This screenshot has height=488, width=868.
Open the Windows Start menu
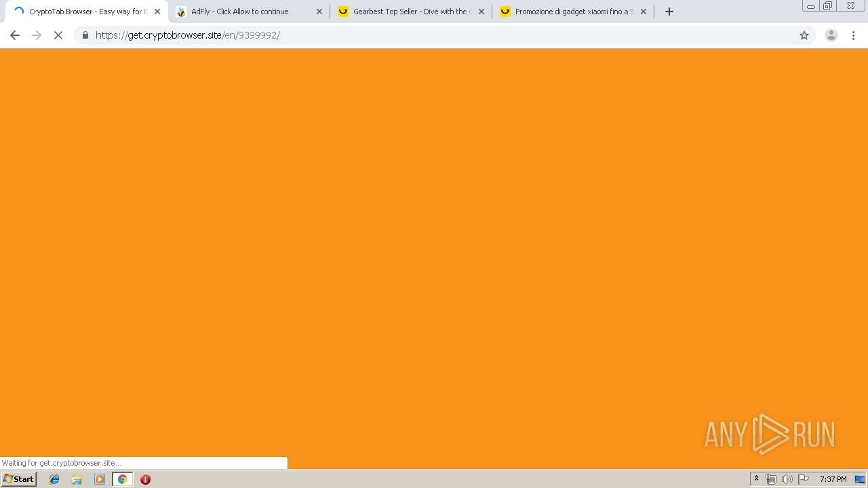click(19, 479)
